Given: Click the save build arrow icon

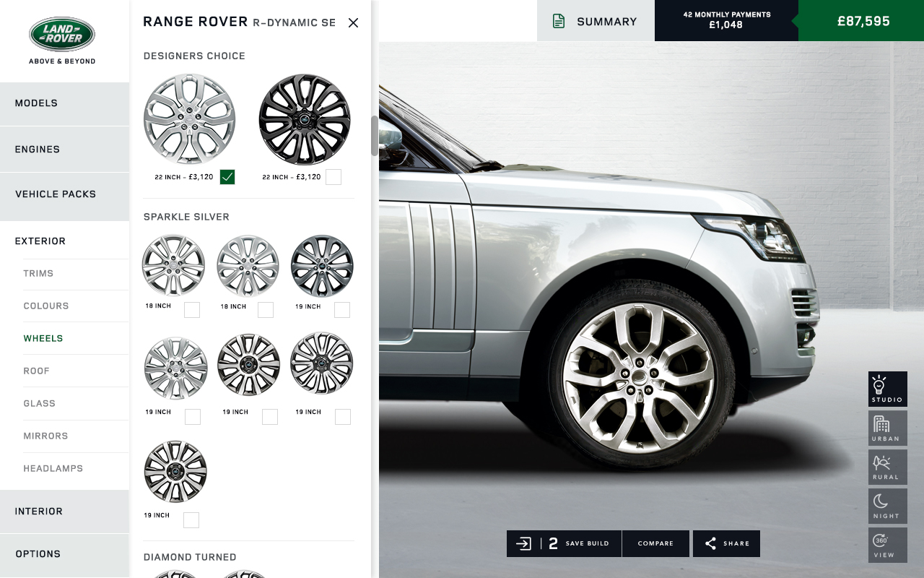Looking at the screenshot, I should (524, 543).
